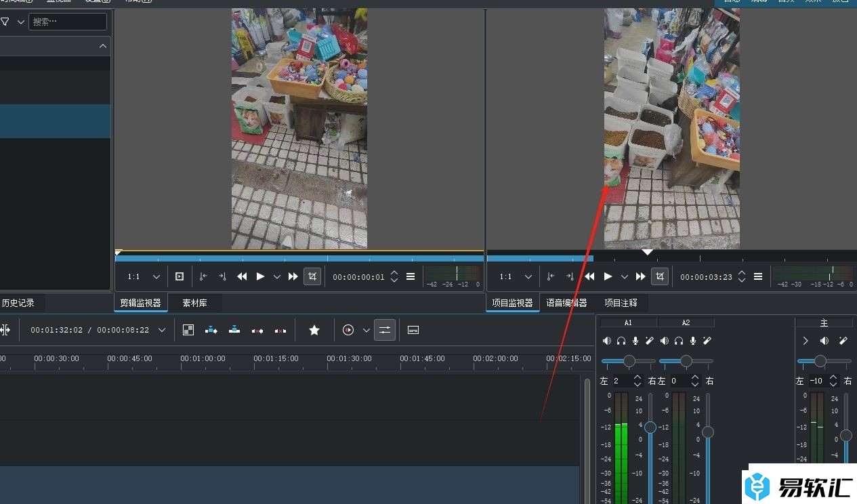Focus the bin search input field
The image size is (857, 504).
(68, 22)
